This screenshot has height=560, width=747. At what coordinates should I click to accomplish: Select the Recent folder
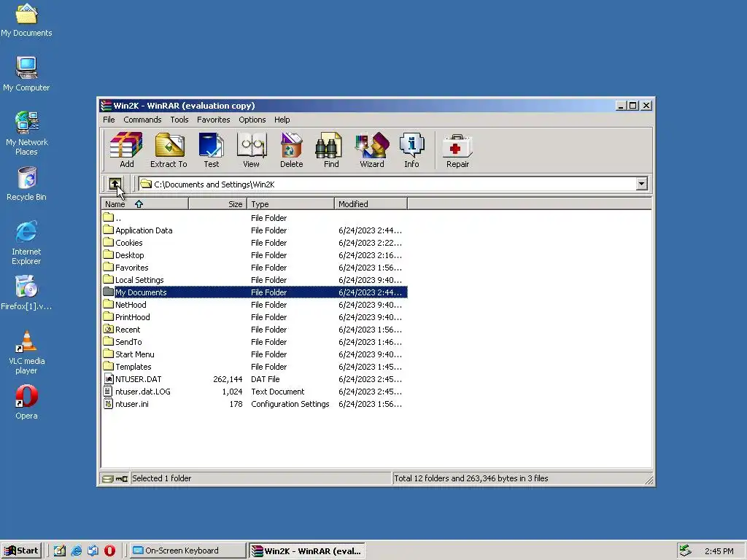[255, 329]
